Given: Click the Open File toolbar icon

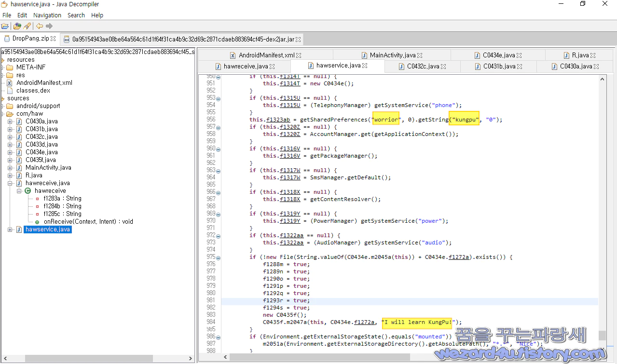Looking at the screenshot, I should pyautogui.click(x=5, y=26).
